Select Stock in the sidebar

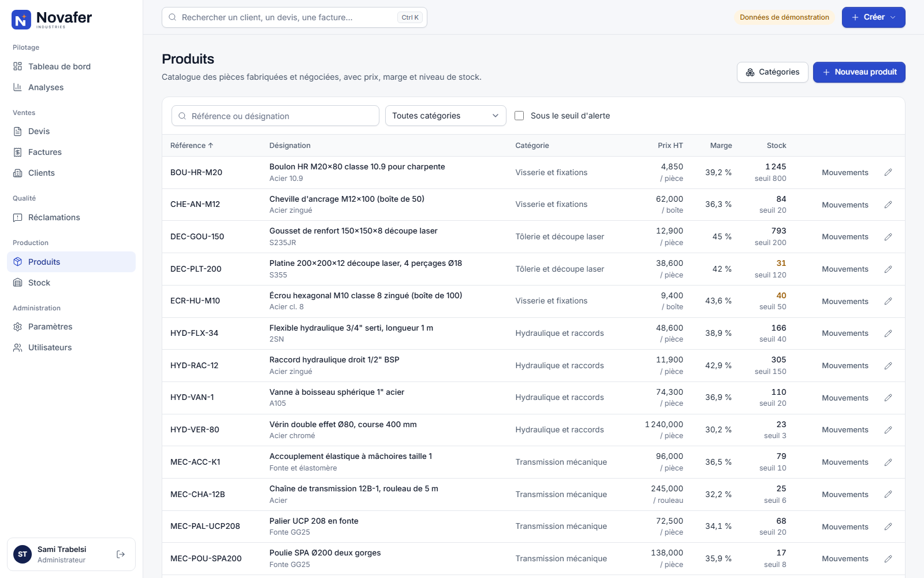(x=72, y=283)
